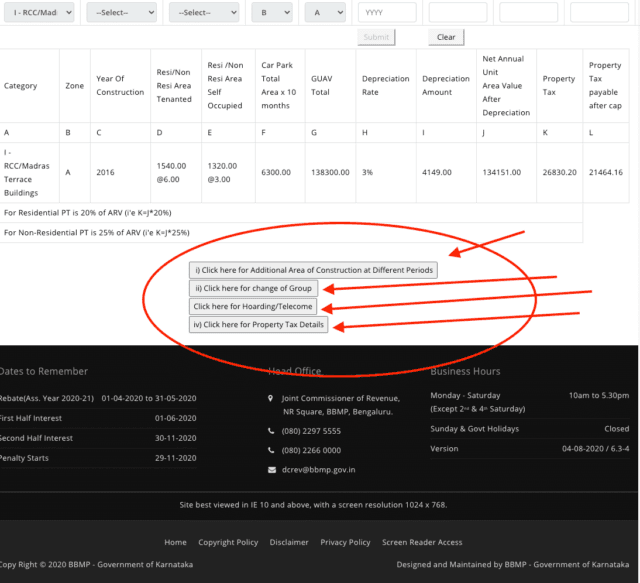This screenshot has height=583, width=640.
Task: Open the Privacy Policy footer link
Action: [345, 542]
